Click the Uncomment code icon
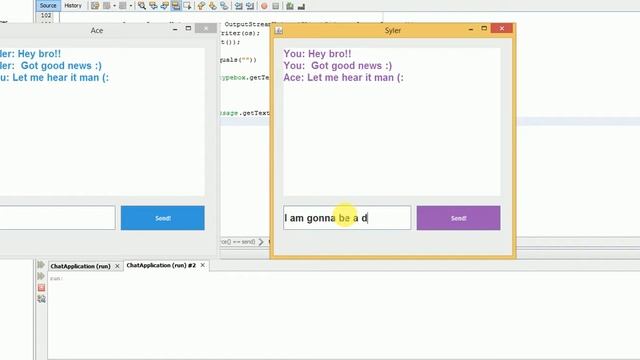 click(x=301, y=6)
